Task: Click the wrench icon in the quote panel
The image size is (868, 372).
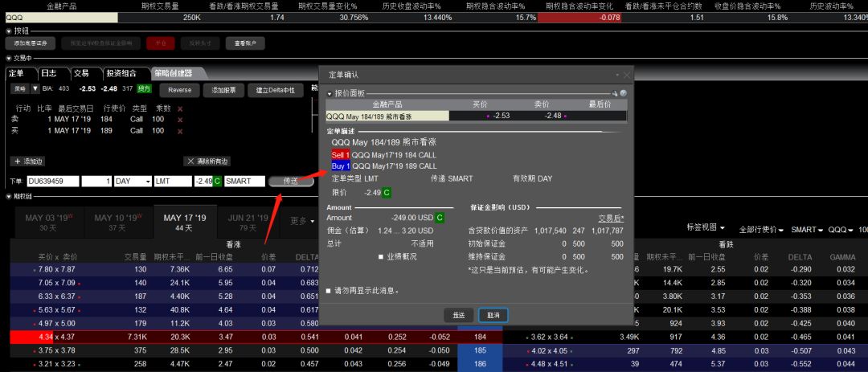Action: [615, 94]
